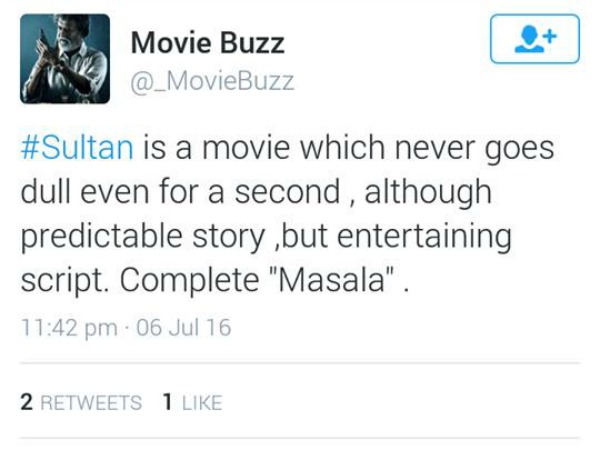Viewport: 600px width, 450px height.
Task: Open the @_MovieBuzz handle link
Action: 213,80
